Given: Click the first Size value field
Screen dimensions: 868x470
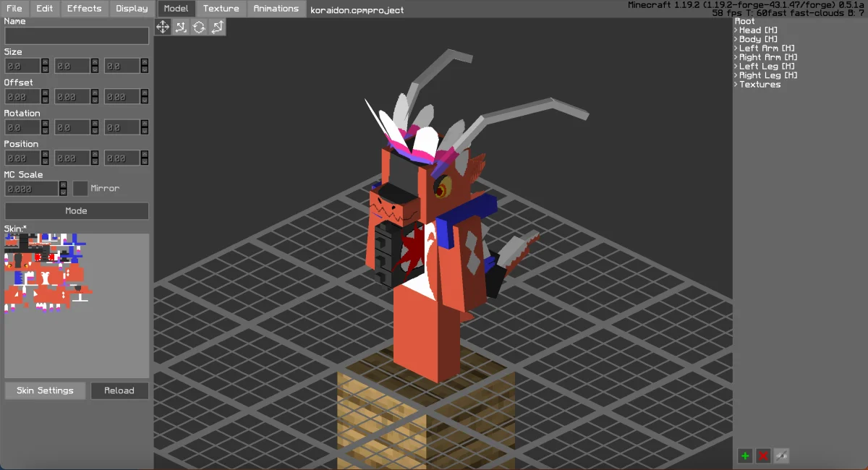Looking at the screenshot, I should coord(22,66).
